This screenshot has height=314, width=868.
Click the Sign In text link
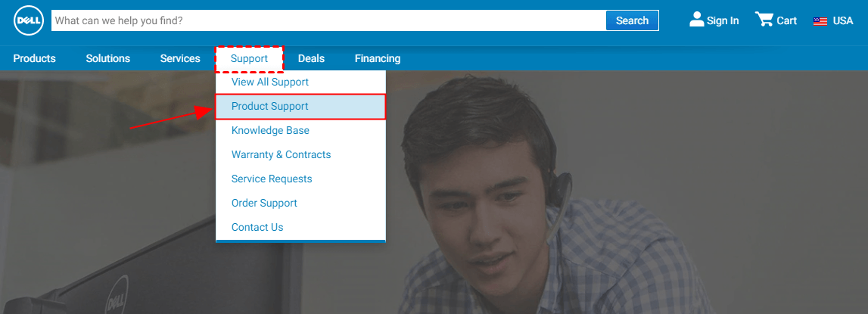[723, 21]
